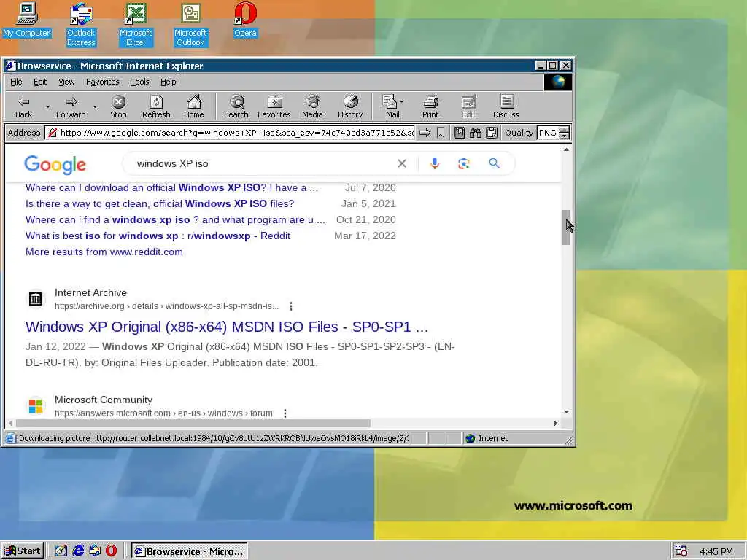Image resolution: width=747 pixels, height=560 pixels.
Task: Select the Microsoft Excel desktop icon
Action: [136, 24]
